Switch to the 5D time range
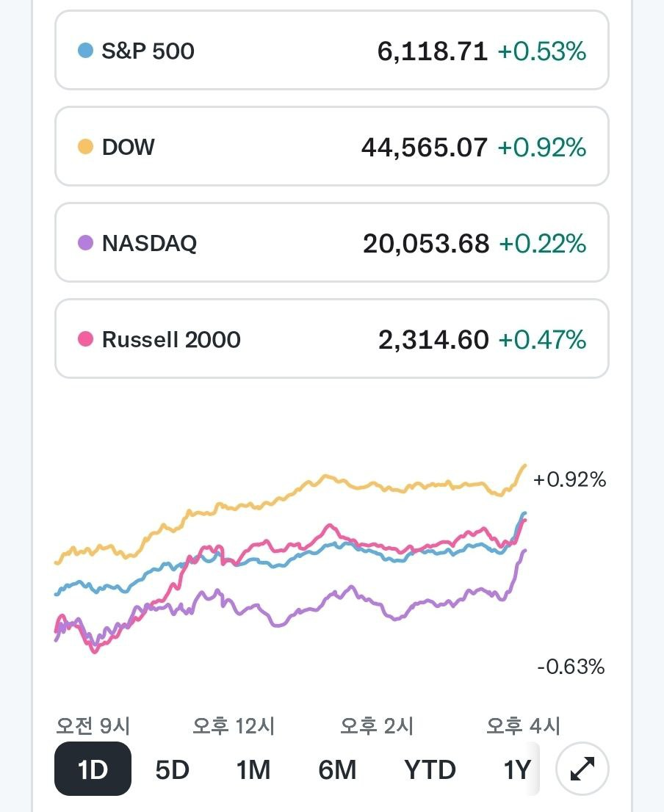 coord(173,769)
